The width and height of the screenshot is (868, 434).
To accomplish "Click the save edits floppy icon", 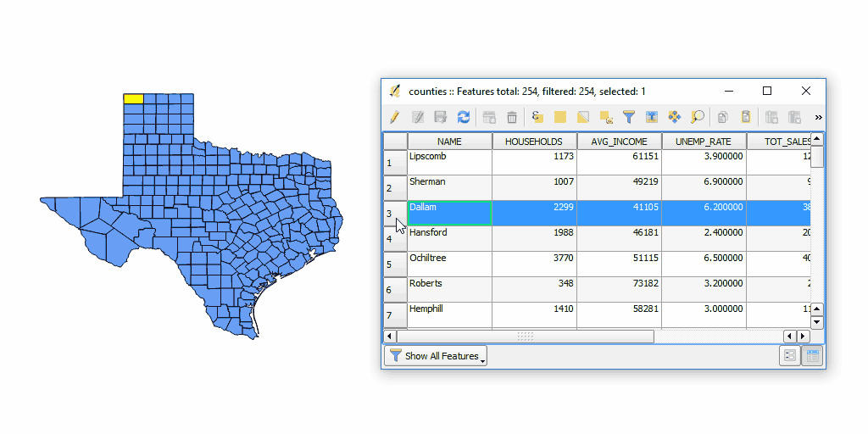I will click(x=440, y=117).
